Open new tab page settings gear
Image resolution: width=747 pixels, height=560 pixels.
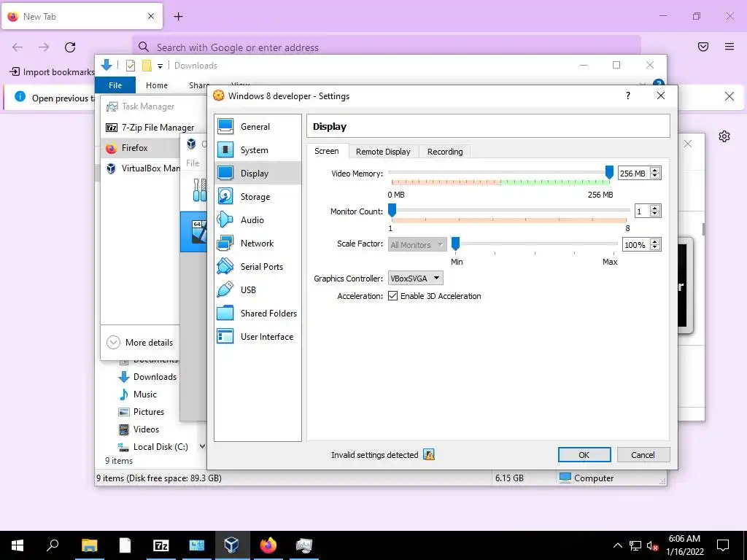coord(724,136)
